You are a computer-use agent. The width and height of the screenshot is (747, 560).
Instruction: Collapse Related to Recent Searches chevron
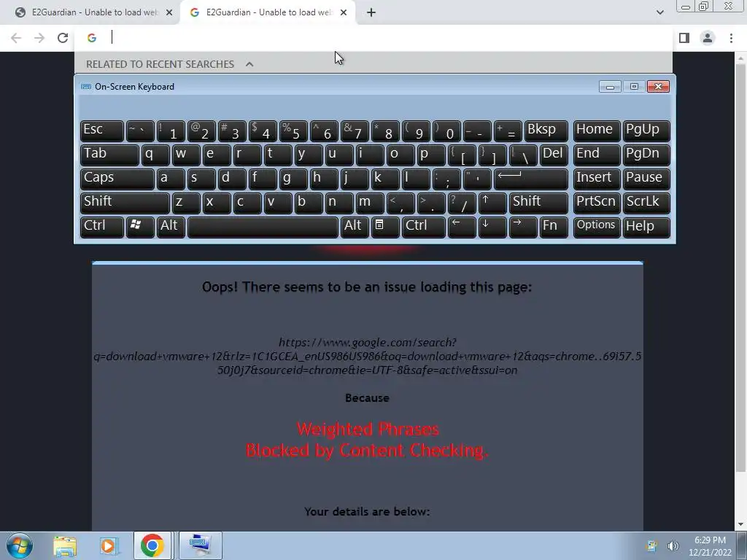[249, 64]
